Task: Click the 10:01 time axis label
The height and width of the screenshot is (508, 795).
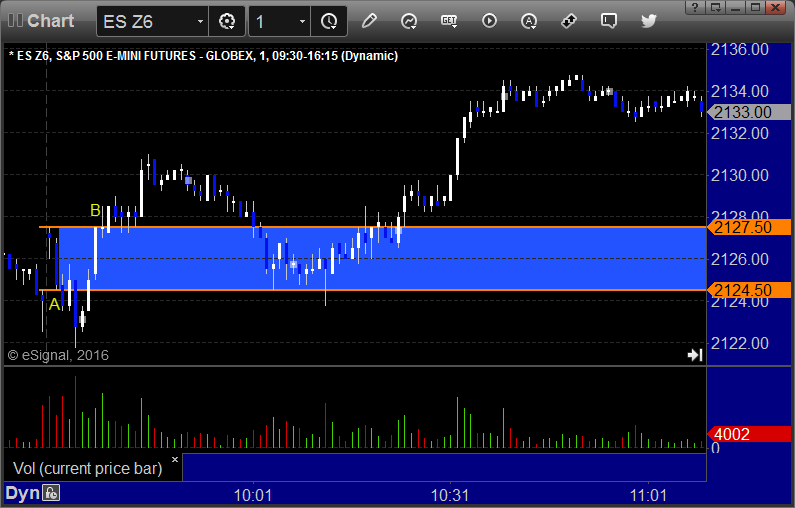Action: [x=253, y=495]
